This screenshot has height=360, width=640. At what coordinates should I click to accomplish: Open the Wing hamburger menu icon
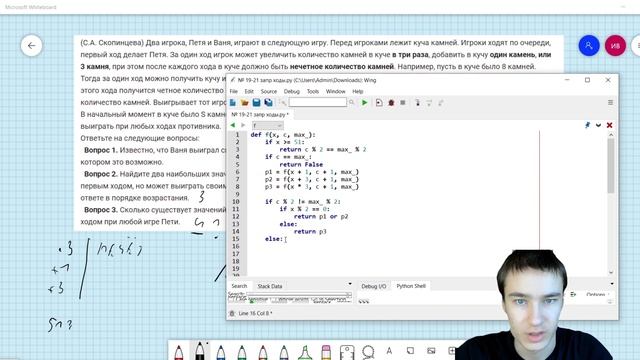(610, 102)
